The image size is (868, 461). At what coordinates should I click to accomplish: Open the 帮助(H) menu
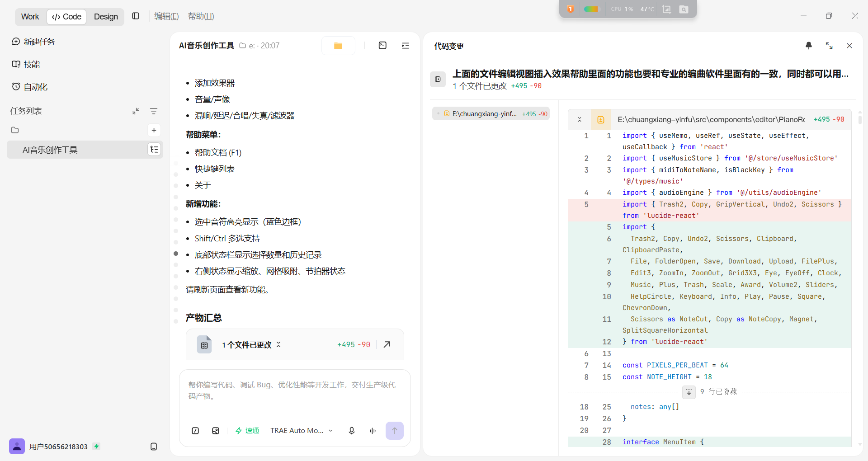click(201, 16)
